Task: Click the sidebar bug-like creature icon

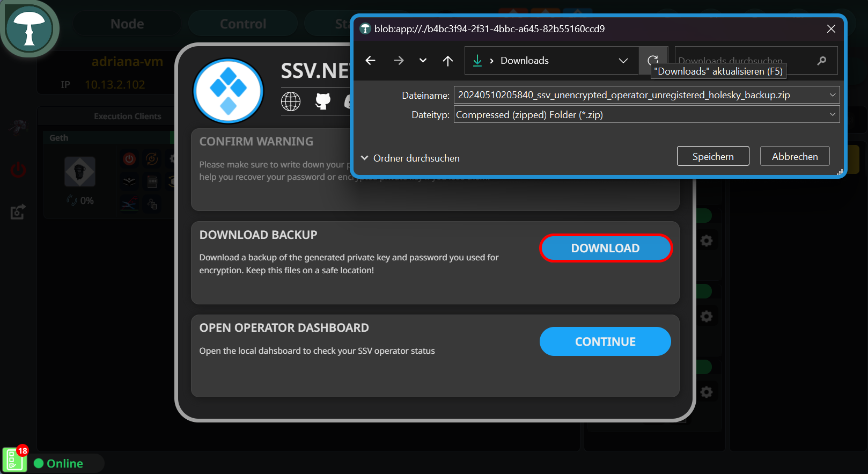Action: click(x=18, y=127)
